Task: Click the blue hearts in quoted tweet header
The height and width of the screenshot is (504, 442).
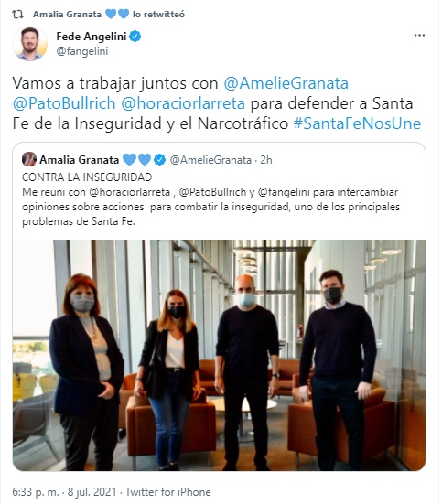Action: coord(136,160)
